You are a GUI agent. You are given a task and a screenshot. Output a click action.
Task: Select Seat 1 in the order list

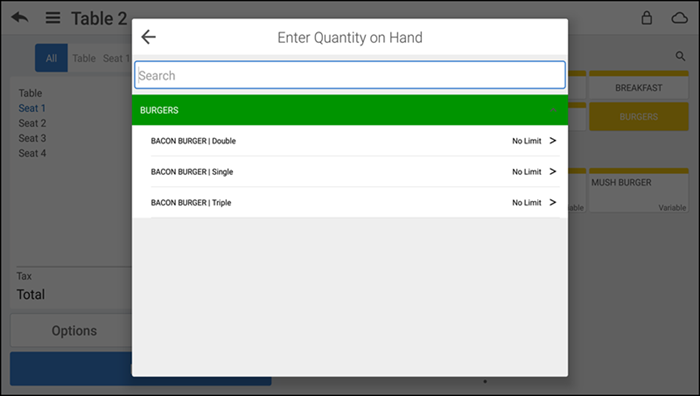coord(32,108)
